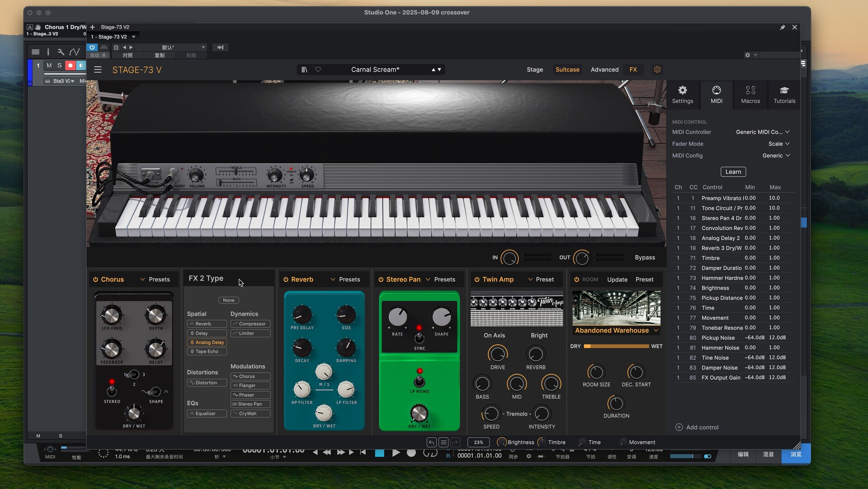The width and height of the screenshot is (868, 489).
Task: Arm record on track 1
Action: coord(70,66)
